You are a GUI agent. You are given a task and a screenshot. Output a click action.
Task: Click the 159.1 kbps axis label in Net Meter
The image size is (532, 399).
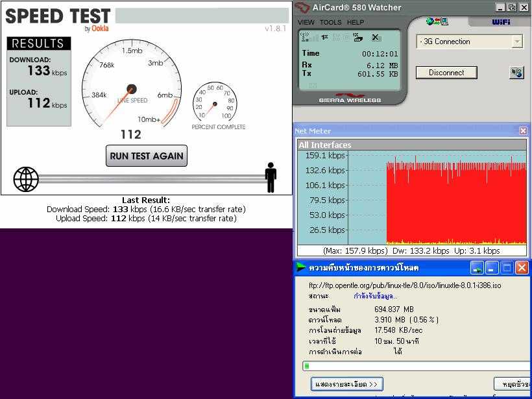pos(325,156)
